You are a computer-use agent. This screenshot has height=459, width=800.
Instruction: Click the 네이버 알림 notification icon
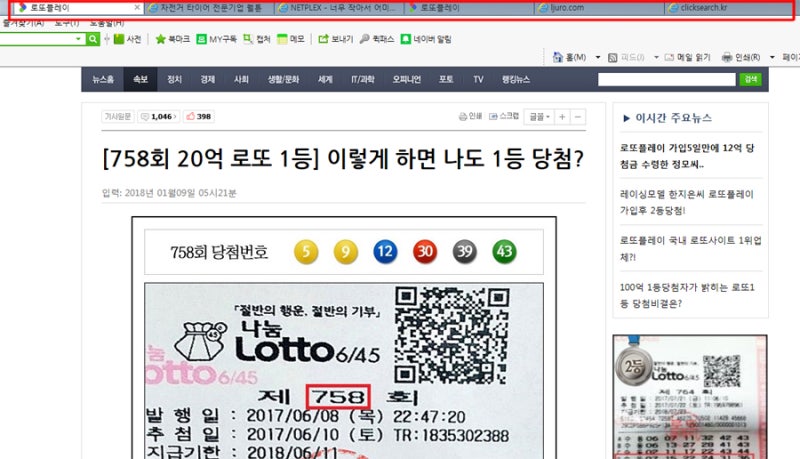pyautogui.click(x=406, y=39)
